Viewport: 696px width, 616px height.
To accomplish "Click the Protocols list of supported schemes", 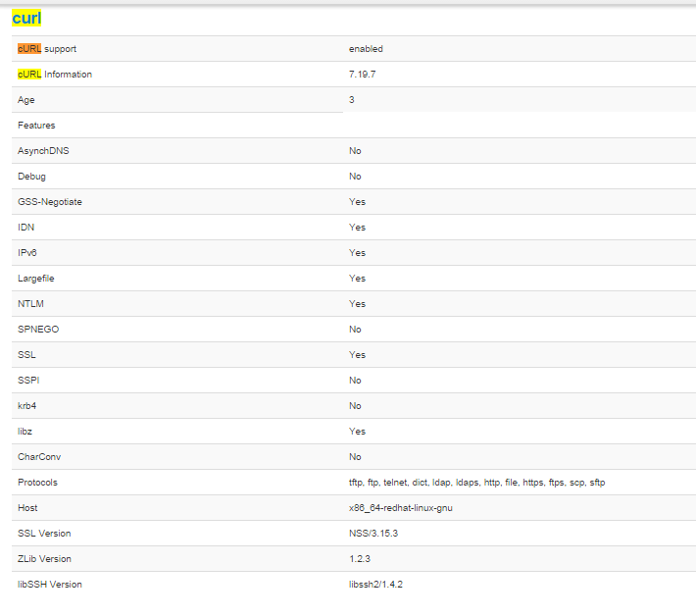I will 476,483.
